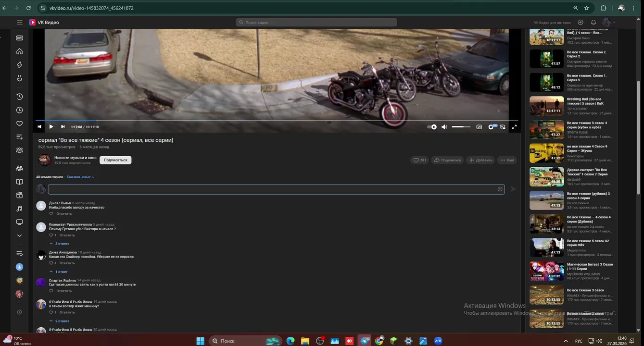Open the notifications bell

593,22
